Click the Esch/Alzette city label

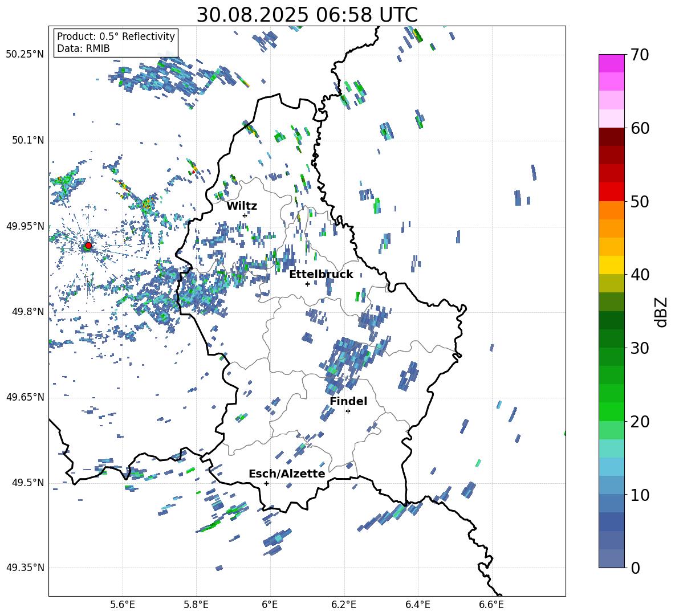pos(287,474)
